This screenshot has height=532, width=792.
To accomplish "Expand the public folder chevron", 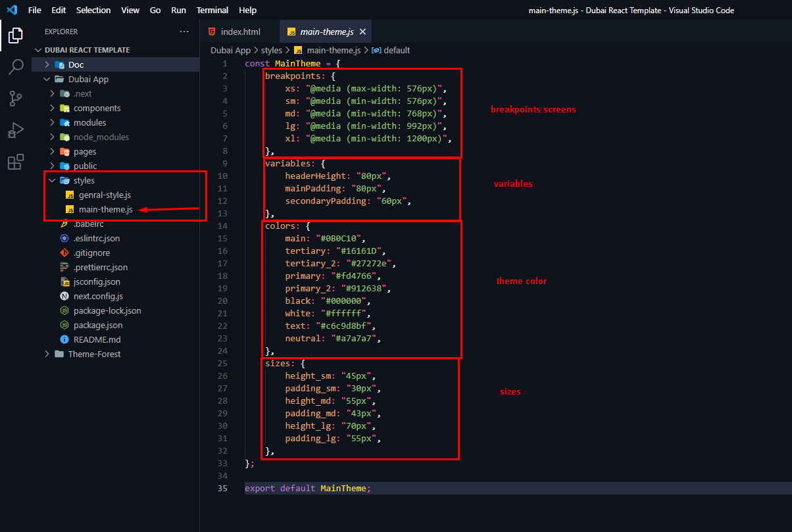I will [x=52, y=166].
